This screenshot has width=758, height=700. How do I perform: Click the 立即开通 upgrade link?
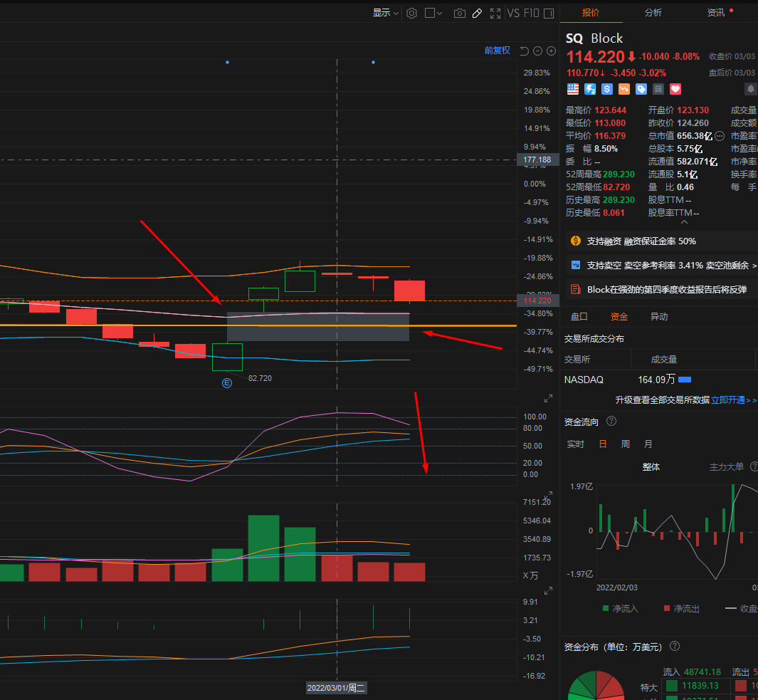coord(734,399)
